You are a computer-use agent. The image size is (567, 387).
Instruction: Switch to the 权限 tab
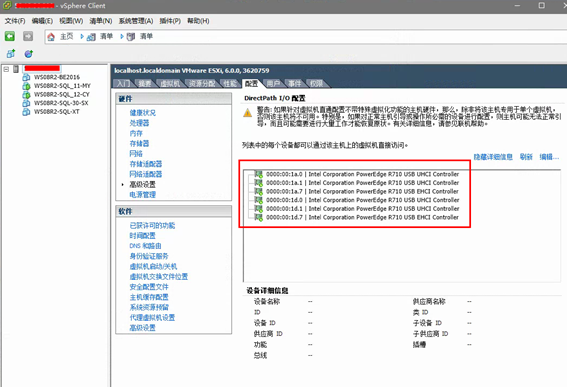316,84
